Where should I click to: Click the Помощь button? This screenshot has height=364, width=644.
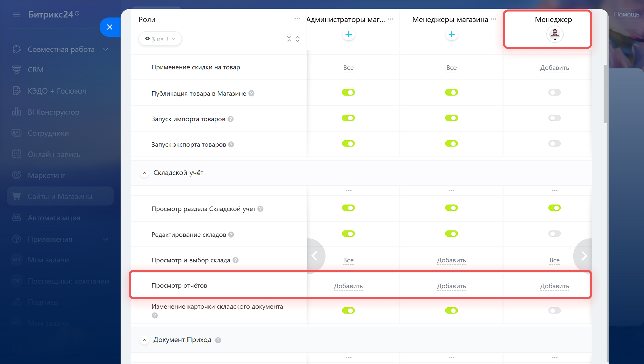[627, 14]
